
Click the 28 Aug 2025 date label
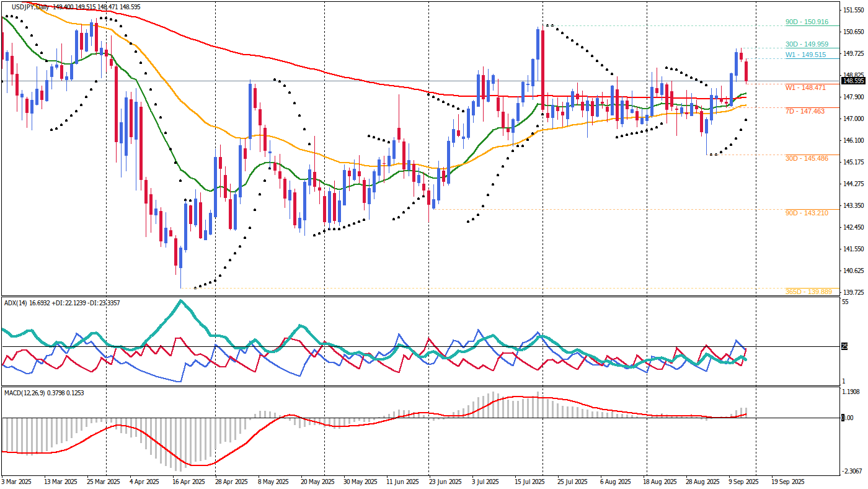(702, 482)
